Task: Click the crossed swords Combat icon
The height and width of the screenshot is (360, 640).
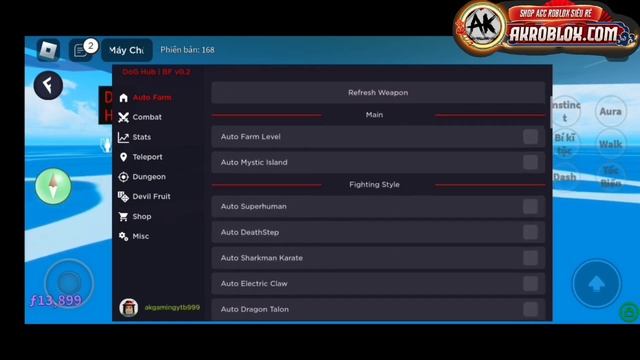Action: 123,117
